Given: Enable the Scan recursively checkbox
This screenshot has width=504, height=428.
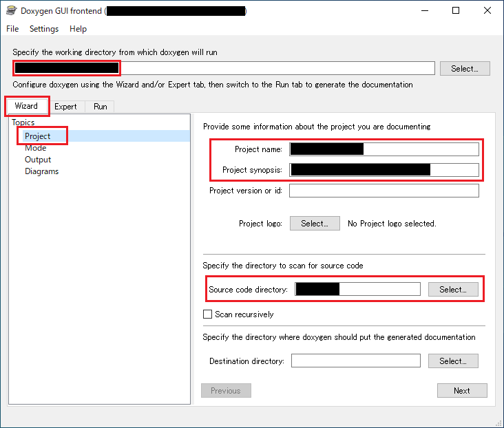Looking at the screenshot, I should (208, 314).
